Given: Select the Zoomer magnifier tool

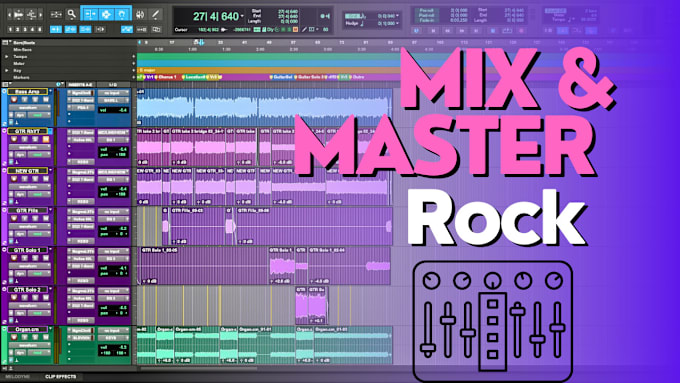Looking at the screenshot, I should click(x=72, y=14).
